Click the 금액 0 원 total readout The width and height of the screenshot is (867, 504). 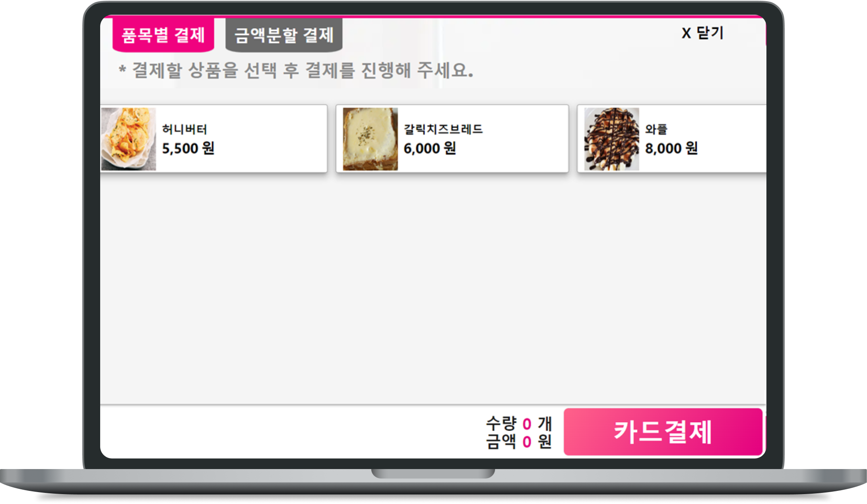[519, 441]
